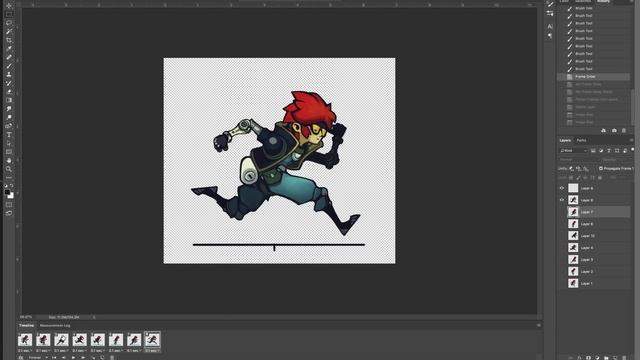
Task: Select timeline frame 6 thumbnail
Action: tap(116, 340)
